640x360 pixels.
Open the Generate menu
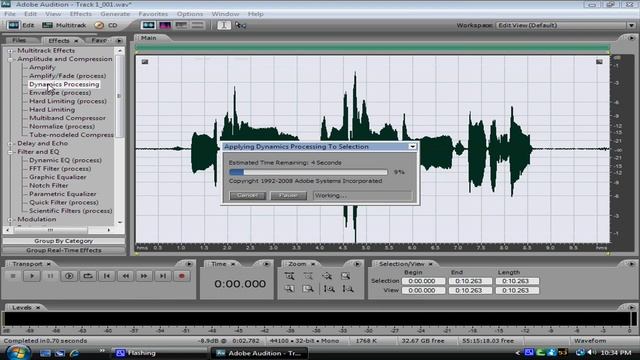[x=115, y=14]
